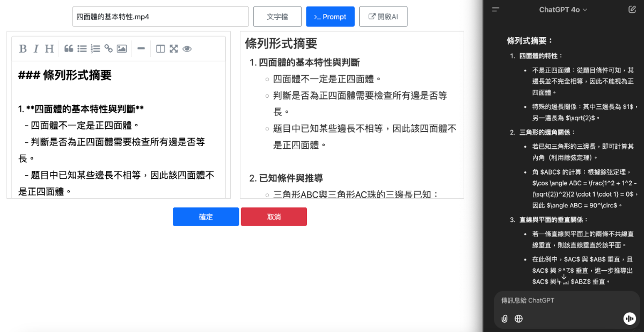Open the ChatGPT 4o model dropdown
This screenshot has height=332, width=644.
point(563,10)
